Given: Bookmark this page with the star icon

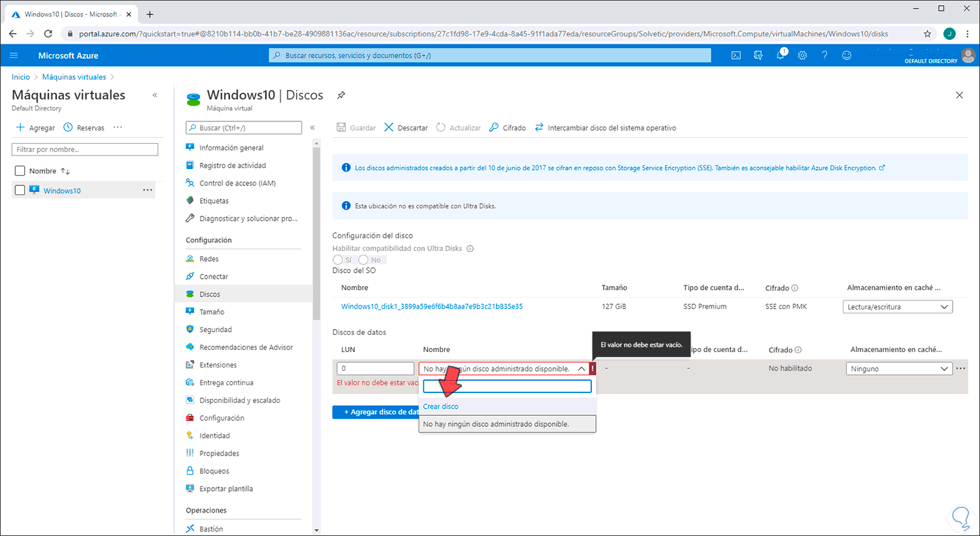Looking at the screenshot, I should click(927, 34).
